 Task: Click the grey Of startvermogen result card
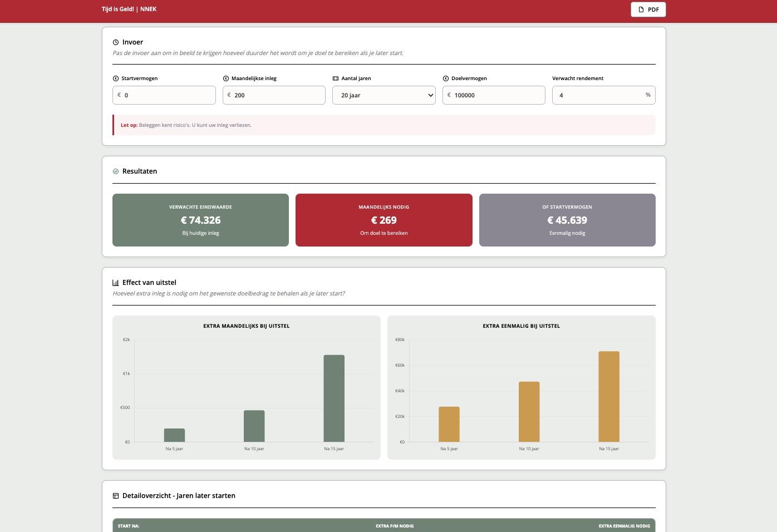point(567,220)
